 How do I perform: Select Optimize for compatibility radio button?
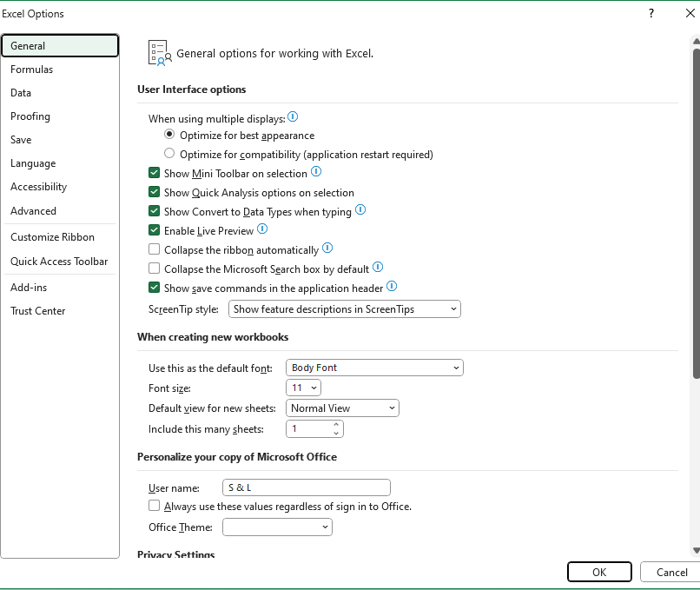pos(169,153)
